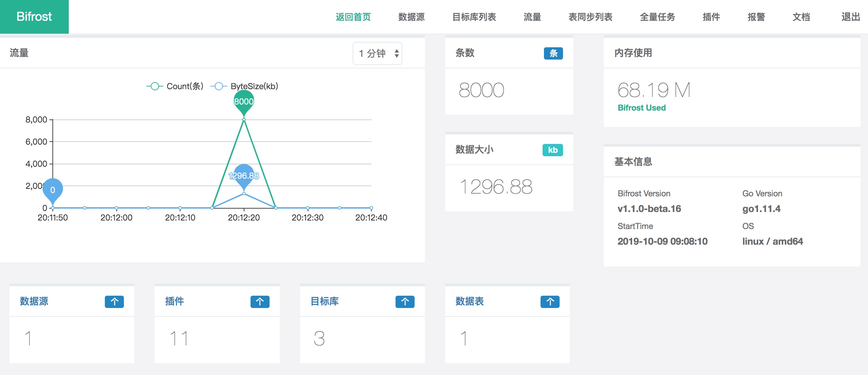
Task: Click the up arrow icon on 插件 card
Action: (x=260, y=301)
